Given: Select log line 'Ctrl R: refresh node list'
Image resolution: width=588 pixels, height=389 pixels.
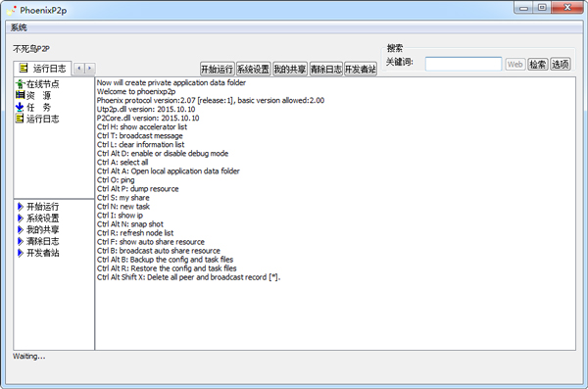Looking at the screenshot, I should click(135, 233).
